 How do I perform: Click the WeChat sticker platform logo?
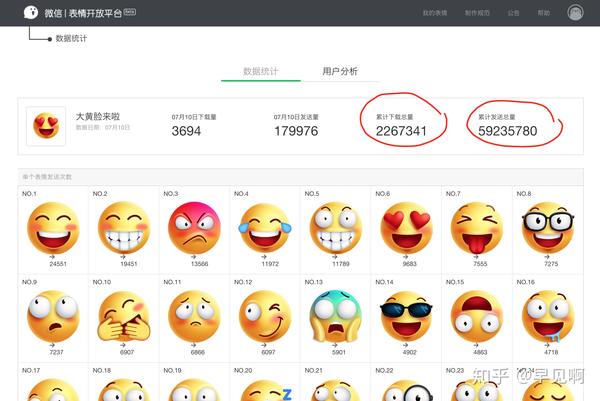click(31, 12)
